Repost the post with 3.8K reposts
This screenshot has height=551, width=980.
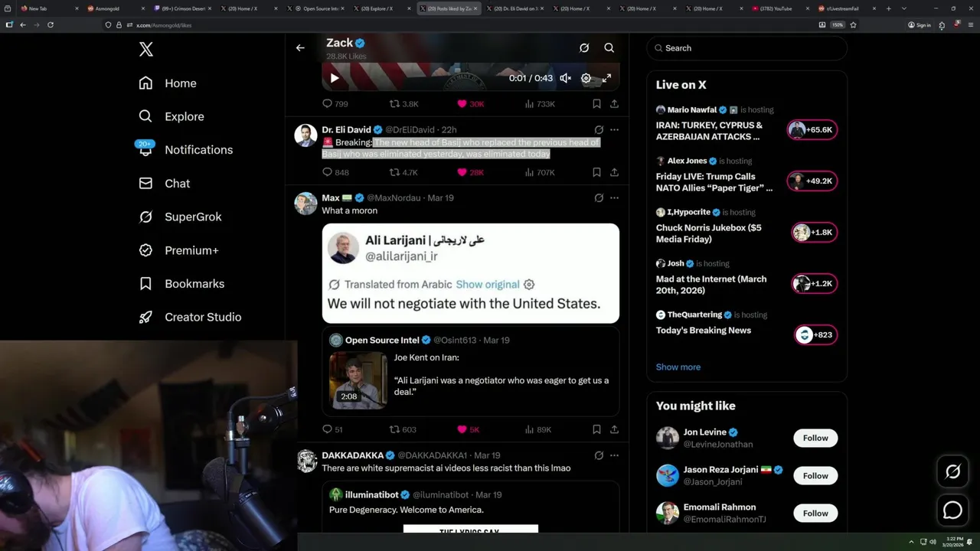[404, 104]
